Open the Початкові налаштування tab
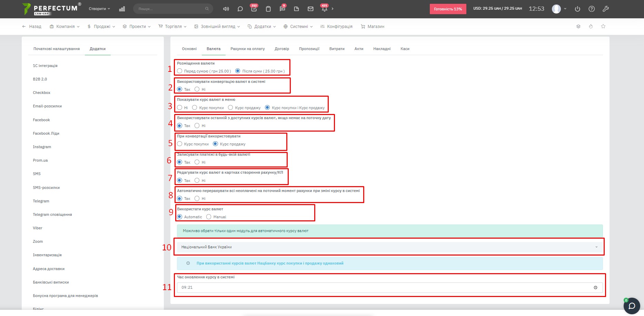 point(57,49)
